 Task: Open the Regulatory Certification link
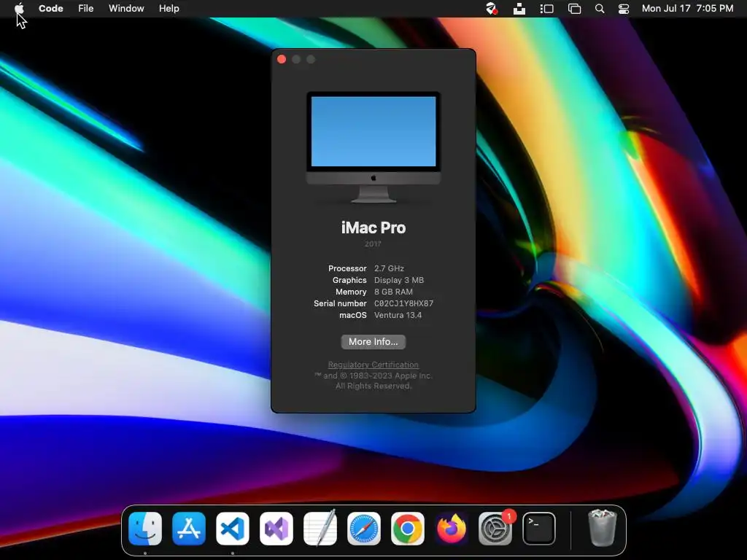pos(373,365)
